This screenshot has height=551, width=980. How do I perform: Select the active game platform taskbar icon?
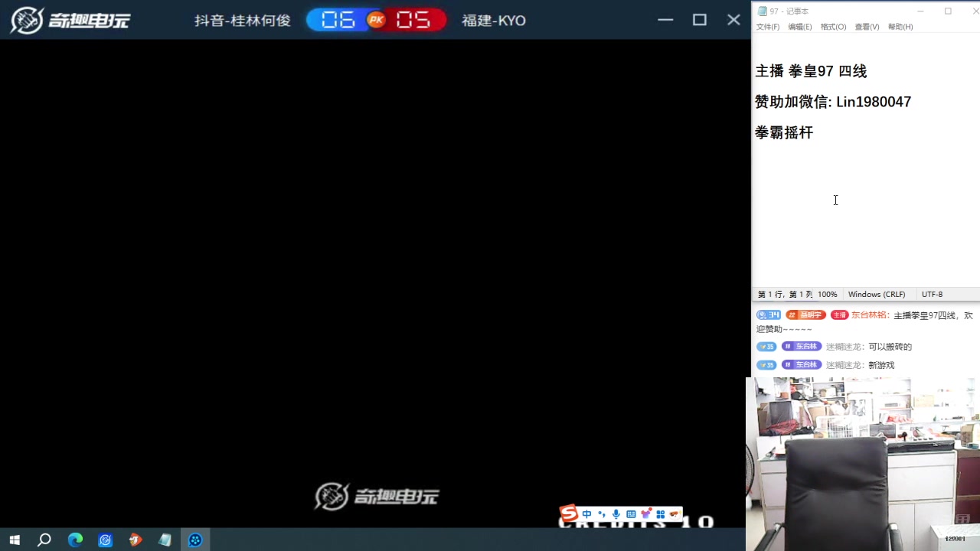tap(195, 540)
